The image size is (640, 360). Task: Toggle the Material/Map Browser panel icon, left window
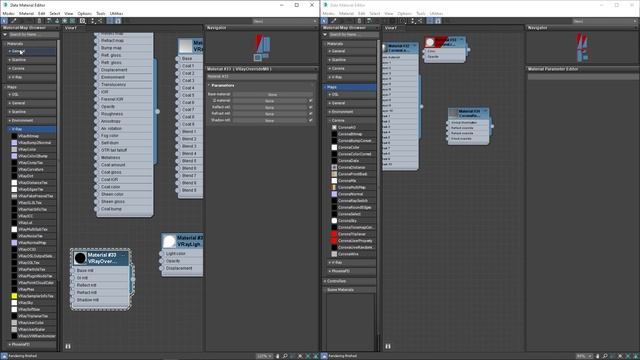[110, 20]
